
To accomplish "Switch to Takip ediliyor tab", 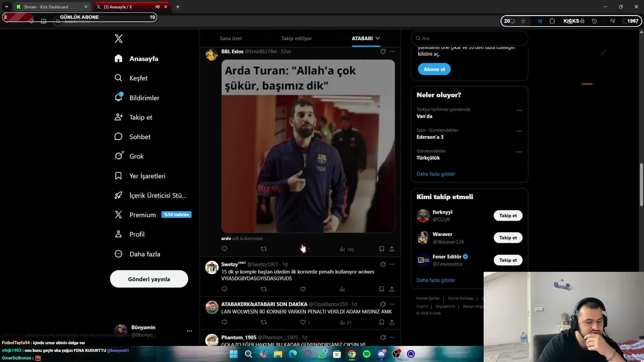I will pyautogui.click(x=296, y=38).
